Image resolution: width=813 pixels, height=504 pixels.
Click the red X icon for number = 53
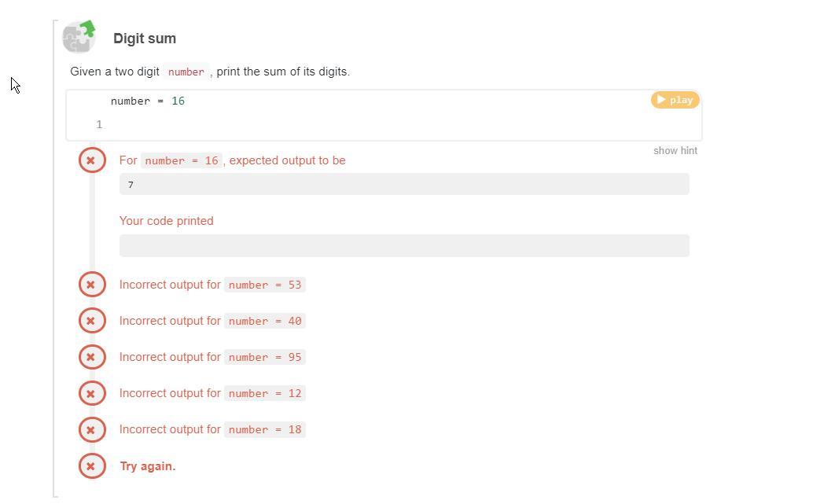92,285
